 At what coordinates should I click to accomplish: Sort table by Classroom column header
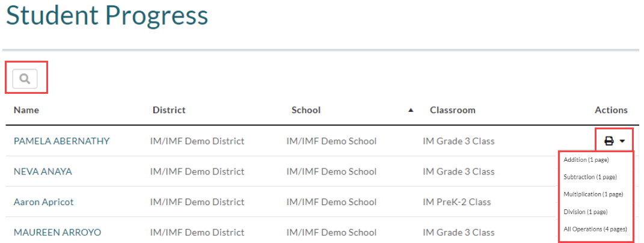coord(453,110)
